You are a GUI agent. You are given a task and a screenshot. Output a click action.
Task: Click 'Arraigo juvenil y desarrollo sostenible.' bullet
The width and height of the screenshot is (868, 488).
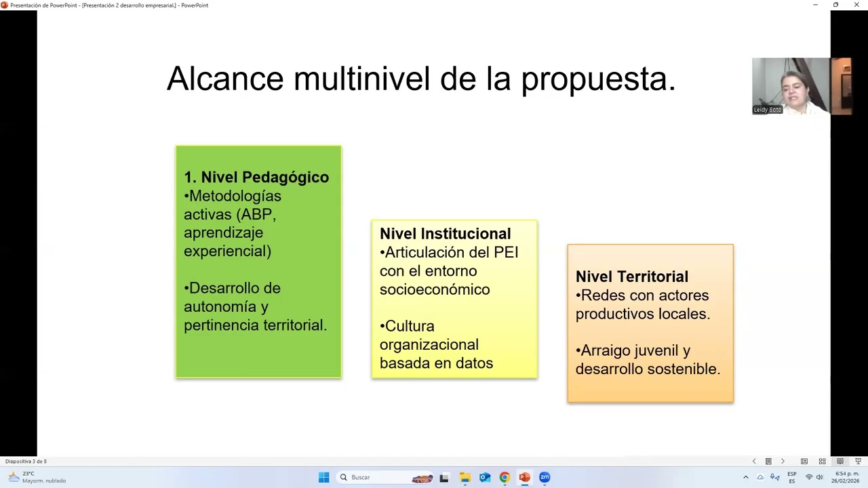point(648,360)
